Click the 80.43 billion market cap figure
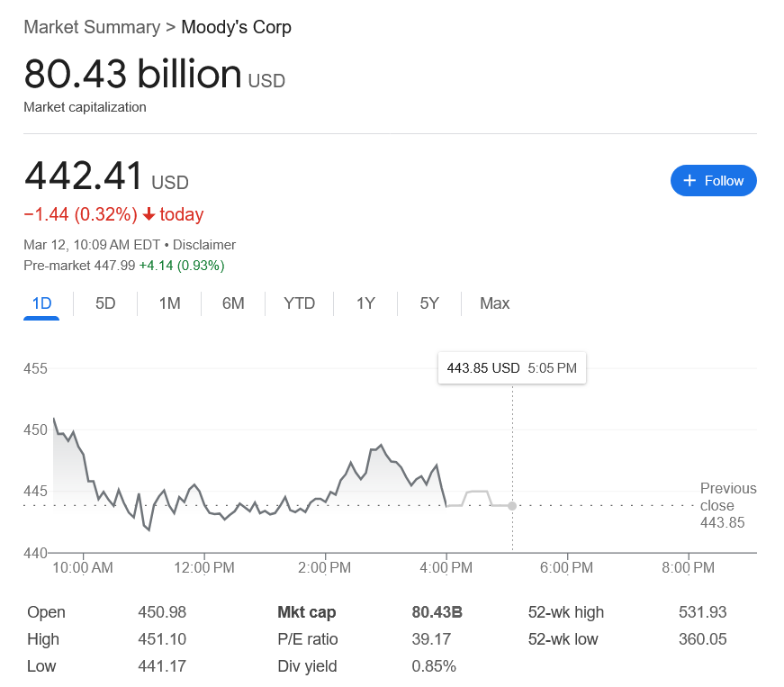This screenshot has height=687, width=784. pos(133,74)
